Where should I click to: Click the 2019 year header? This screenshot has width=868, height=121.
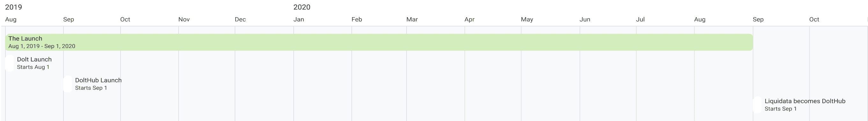point(13,7)
